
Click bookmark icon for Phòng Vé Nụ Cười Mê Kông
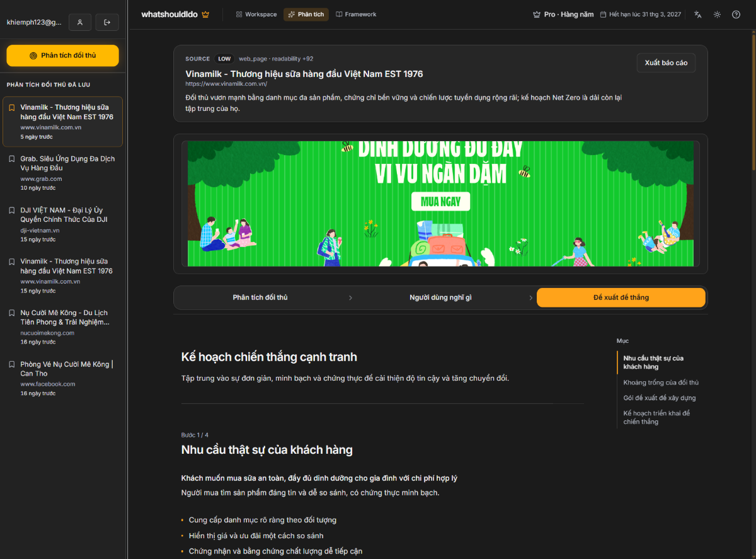pos(12,364)
